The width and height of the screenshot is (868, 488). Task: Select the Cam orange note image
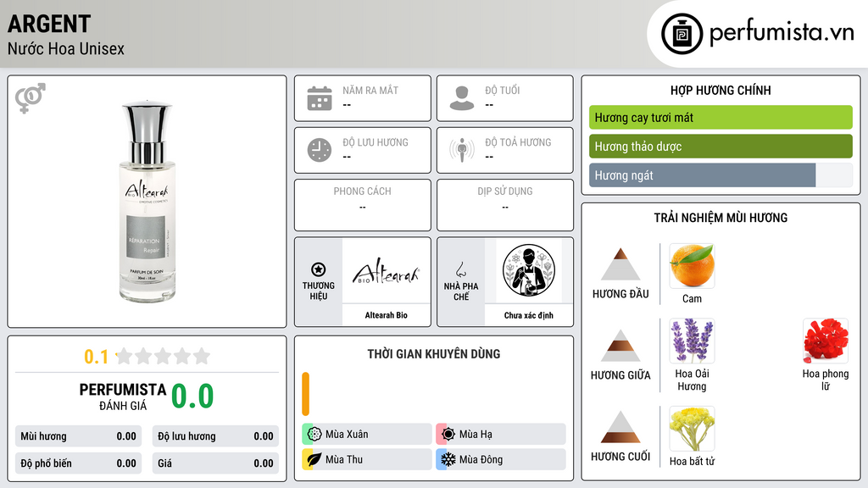(x=692, y=265)
